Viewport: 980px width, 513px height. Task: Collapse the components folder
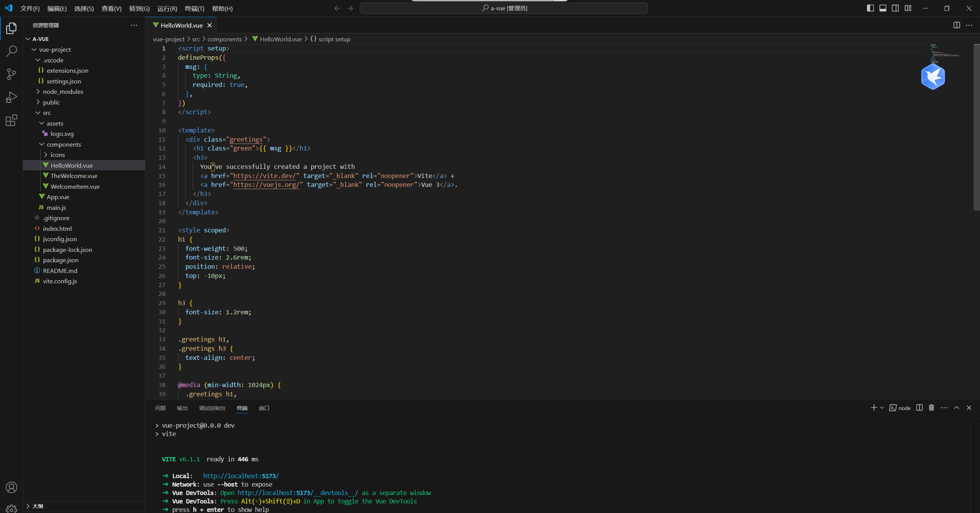[84, 144]
